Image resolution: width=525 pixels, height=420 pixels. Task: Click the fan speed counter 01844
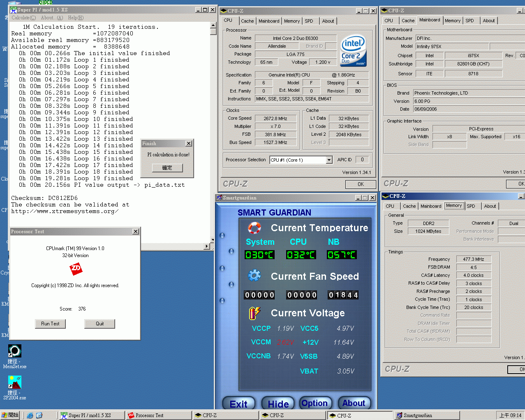(343, 295)
